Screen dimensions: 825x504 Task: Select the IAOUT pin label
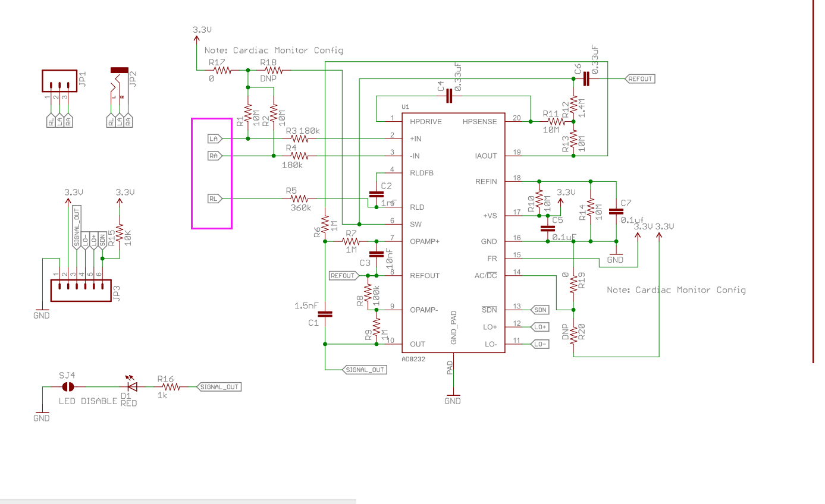coord(486,156)
